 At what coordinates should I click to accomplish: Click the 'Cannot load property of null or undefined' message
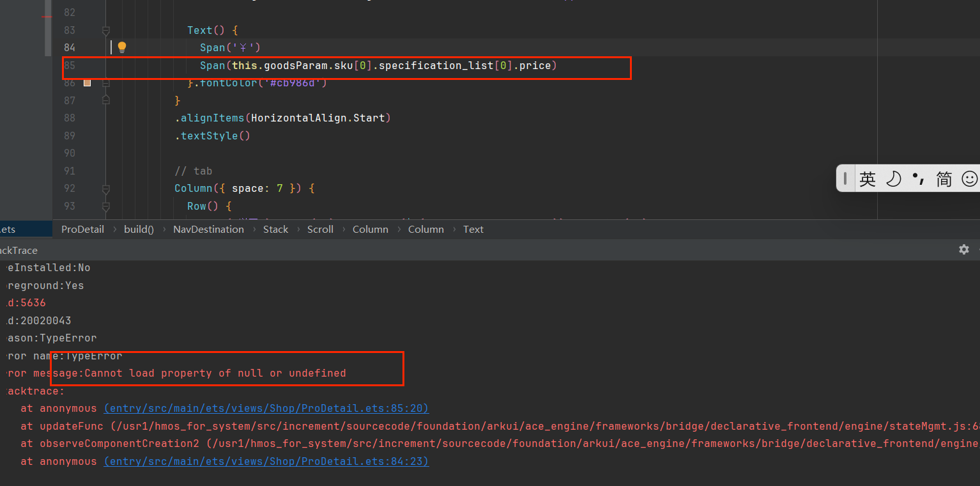(215, 373)
